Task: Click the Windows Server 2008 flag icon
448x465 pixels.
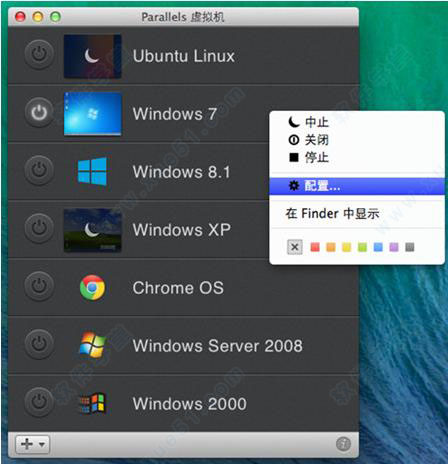Action: coord(92,345)
